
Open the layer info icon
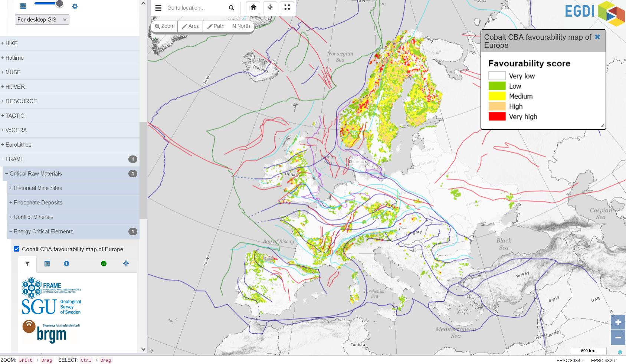66,264
